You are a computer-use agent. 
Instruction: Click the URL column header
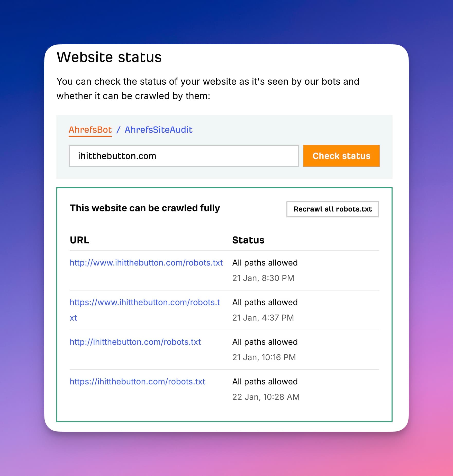point(79,240)
